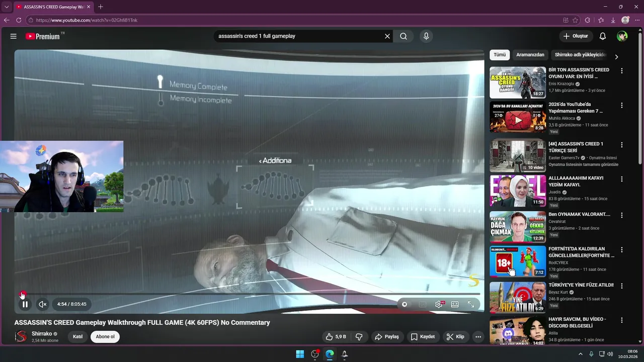Open options for Ben OYNAMAK VALORANT video
This screenshot has width=644, height=362.
click(x=622, y=215)
